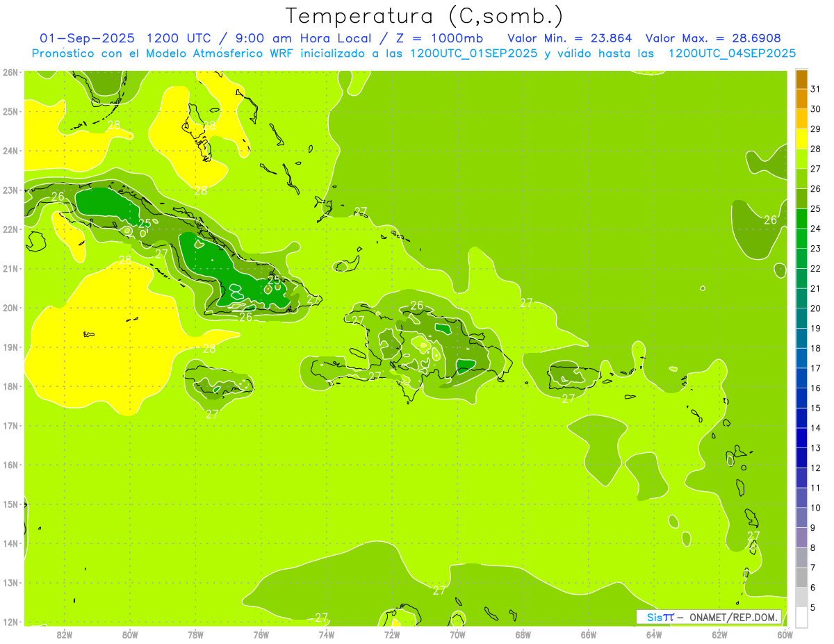
Task: Click the gold legend band between 29 and 30
Action: pyautogui.click(x=801, y=119)
